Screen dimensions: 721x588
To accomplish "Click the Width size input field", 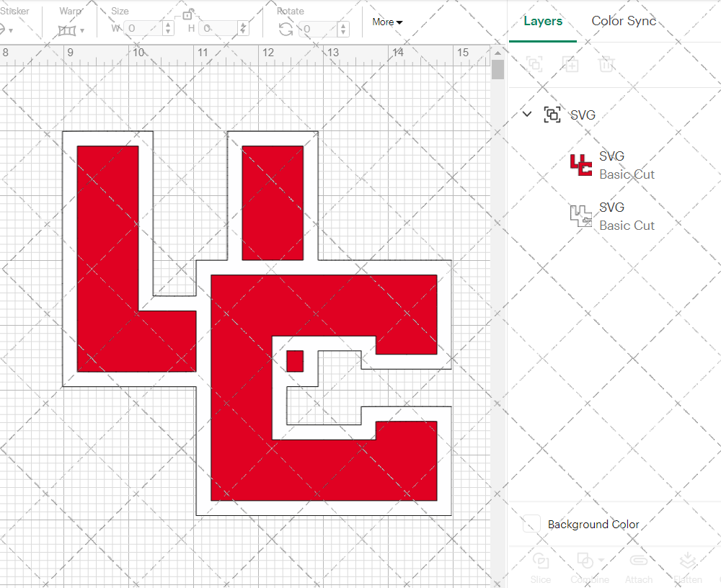I will pyautogui.click(x=144, y=29).
